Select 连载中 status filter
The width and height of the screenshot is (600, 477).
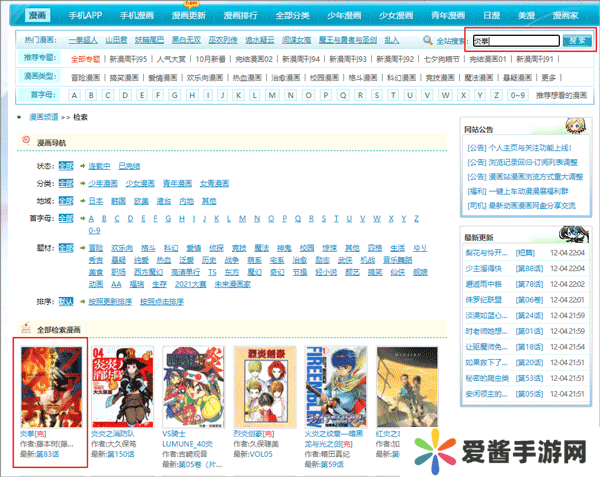[98, 165]
